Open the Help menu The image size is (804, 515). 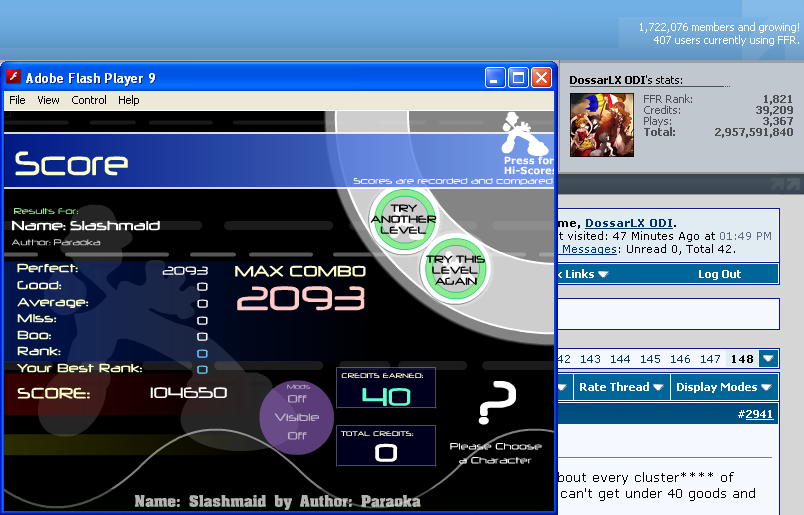(x=129, y=100)
